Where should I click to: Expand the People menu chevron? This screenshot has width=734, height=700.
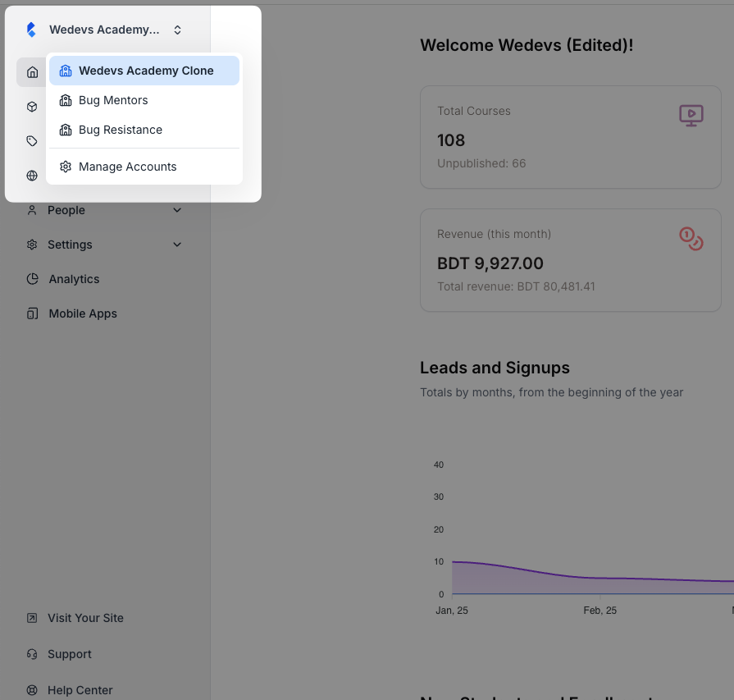tap(177, 210)
